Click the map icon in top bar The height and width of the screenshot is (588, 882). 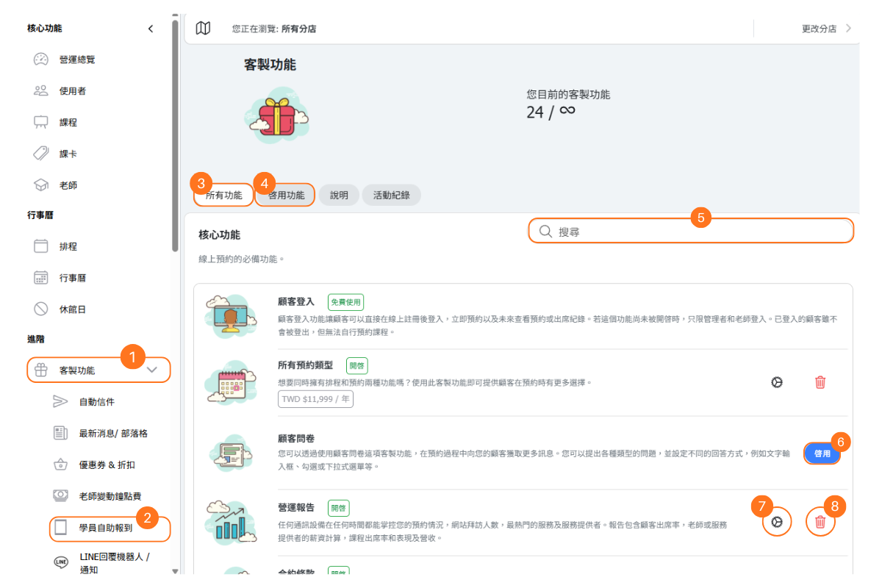[204, 29]
